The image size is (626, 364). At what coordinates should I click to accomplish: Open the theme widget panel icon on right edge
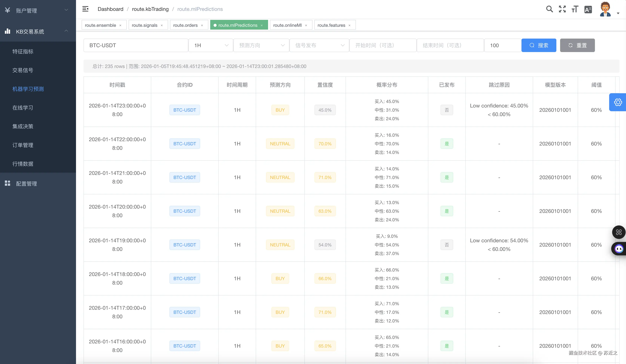coord(619,232)
